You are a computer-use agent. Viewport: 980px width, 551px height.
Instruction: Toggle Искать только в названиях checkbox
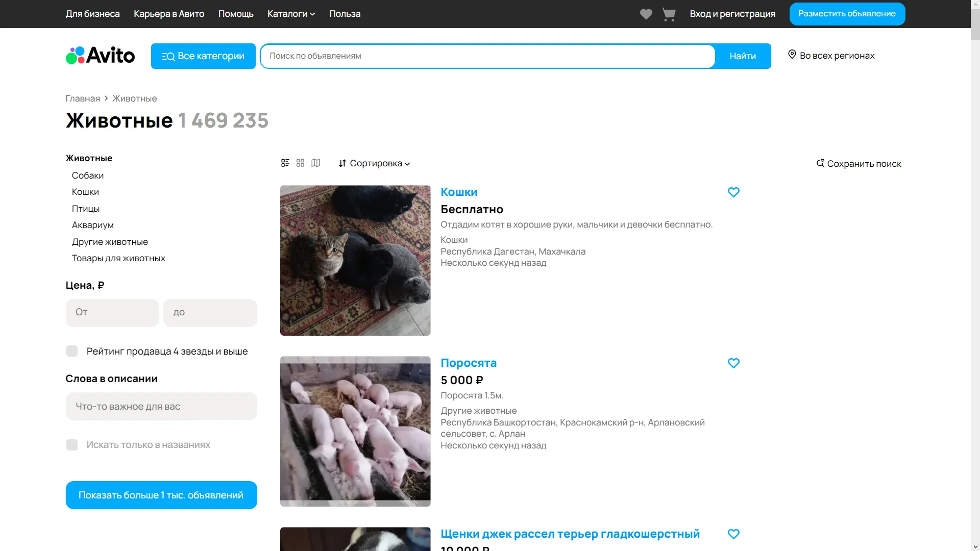[x=72, y=445]
